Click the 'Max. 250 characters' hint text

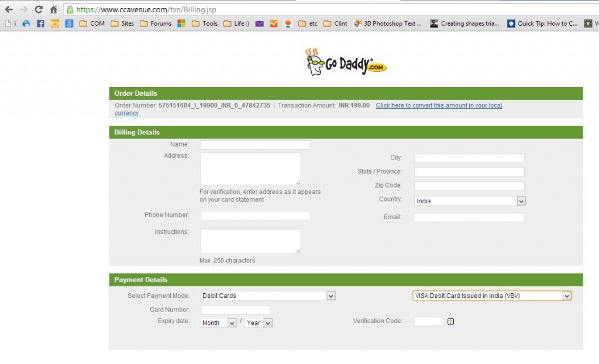pos(228,261)
